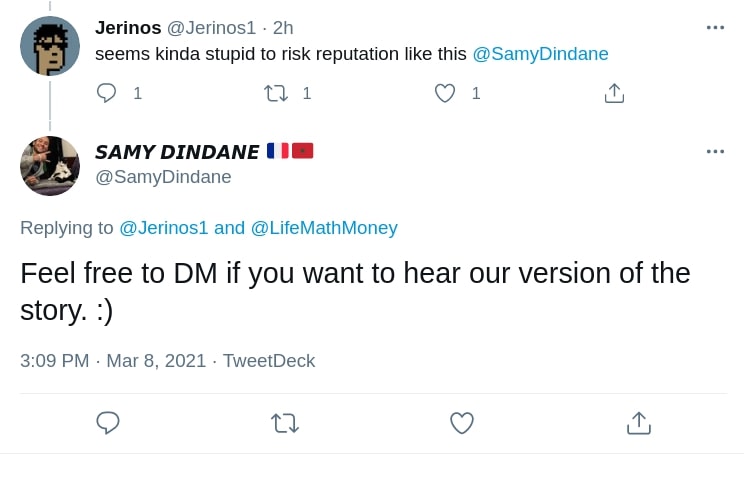Click the Jerinos display name

(128, 28)
